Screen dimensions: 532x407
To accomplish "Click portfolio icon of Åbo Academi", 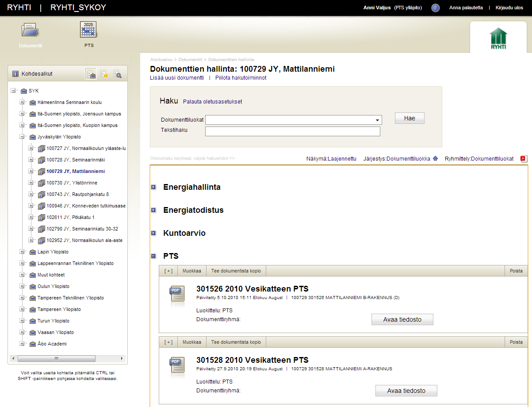I will click(x=33, y=344).
